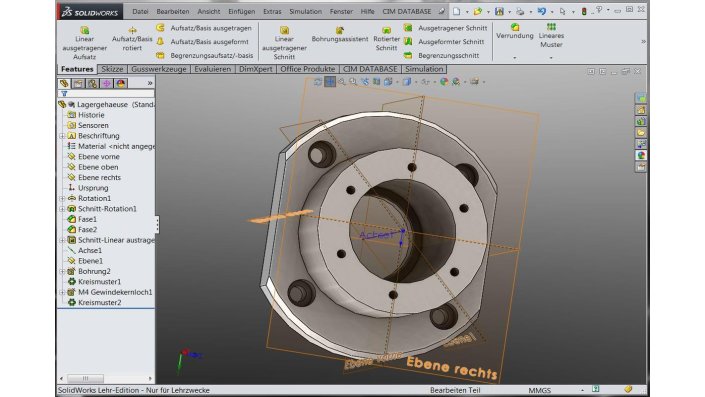The height and width of the screenshot is (397, 705).
Task: Click Zoom to Area magnifier icon
Action: pyautogui.click(x=353, y=81)
